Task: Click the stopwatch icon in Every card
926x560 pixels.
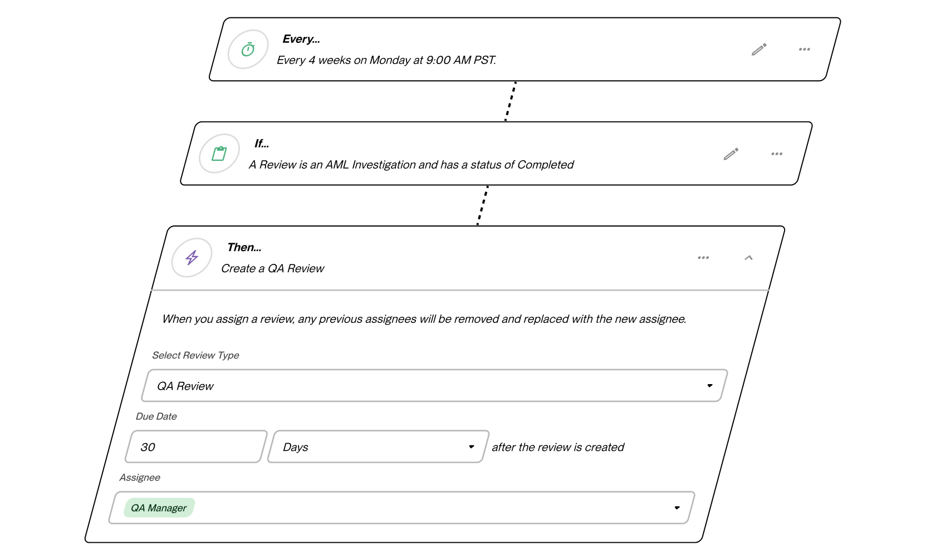Action: point(248,50)
